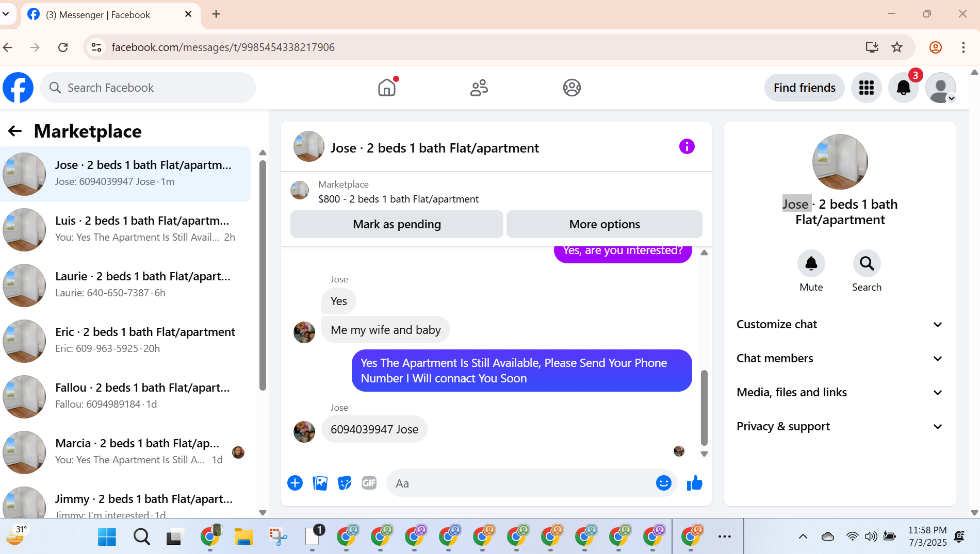Open conversation information purple icon
Image resolution: width=980 pixels, height=554 pixels.
click(x=687, y=146)
